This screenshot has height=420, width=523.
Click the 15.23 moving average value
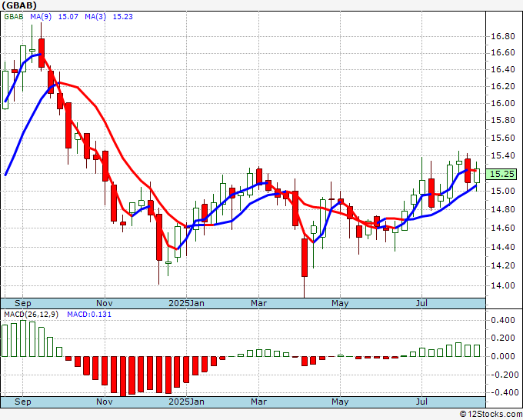[x=123, y=17]
